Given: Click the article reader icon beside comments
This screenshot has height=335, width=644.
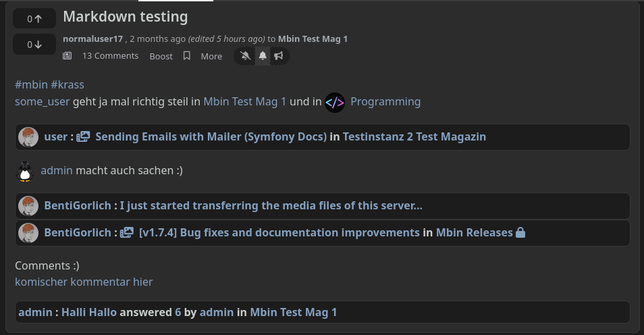Looking at the screenshot, I should (x=67, y=56).
